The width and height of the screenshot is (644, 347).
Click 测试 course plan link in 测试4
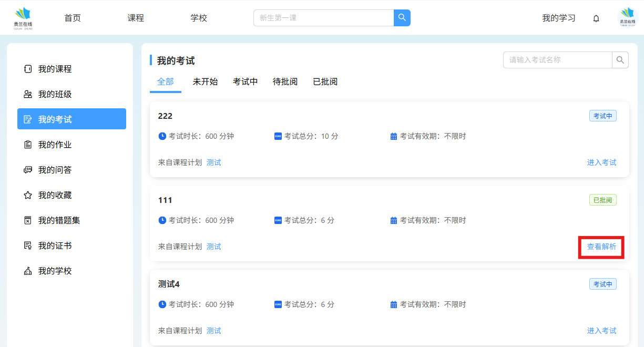[213, 331]
